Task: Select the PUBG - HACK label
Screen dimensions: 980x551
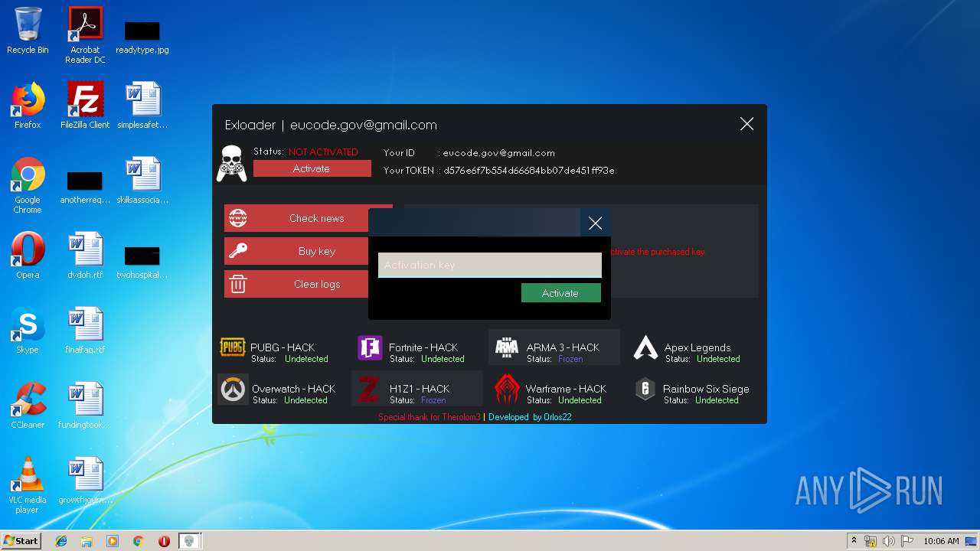Action: coord(283,347)
